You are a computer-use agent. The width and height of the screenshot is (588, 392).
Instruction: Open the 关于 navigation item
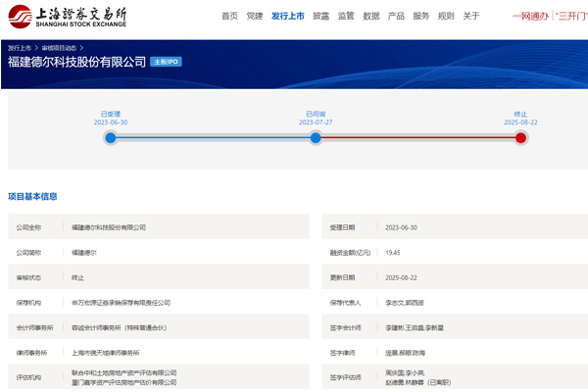click(471, 17)
